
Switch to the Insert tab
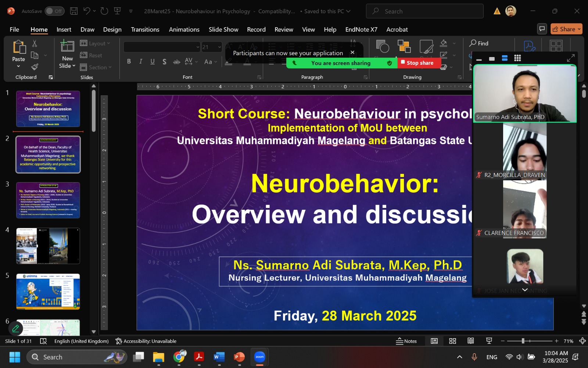coord(64,29)
